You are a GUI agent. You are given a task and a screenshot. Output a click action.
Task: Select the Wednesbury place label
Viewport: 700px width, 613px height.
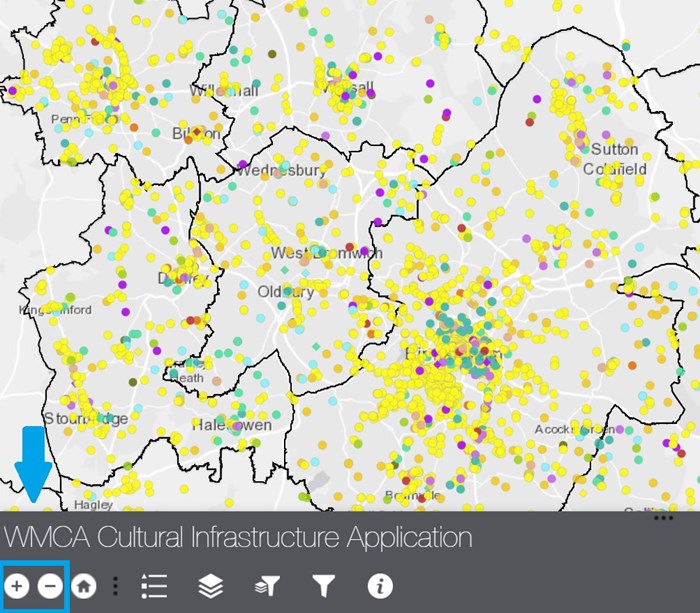point(281,171)
